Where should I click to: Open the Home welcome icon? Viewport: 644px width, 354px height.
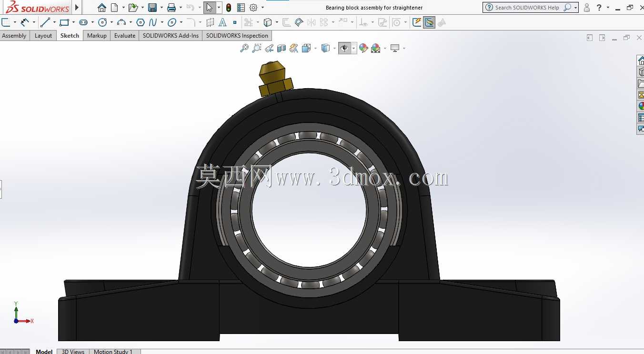(x=102, y=8)
